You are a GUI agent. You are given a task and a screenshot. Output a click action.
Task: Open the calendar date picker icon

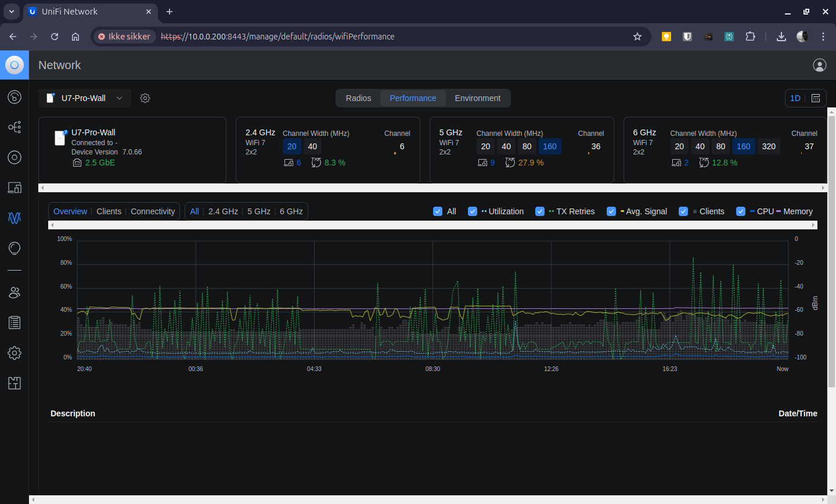(x=816, y=98)
